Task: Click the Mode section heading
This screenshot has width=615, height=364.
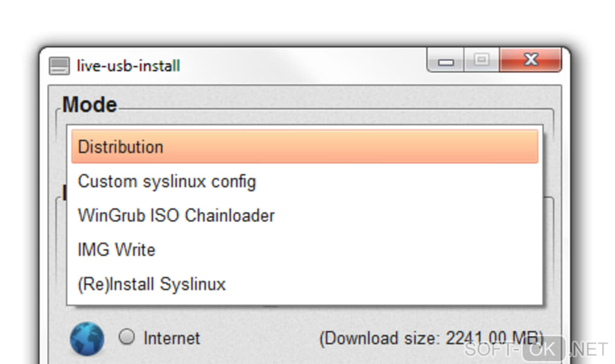Action: point(89,105)
